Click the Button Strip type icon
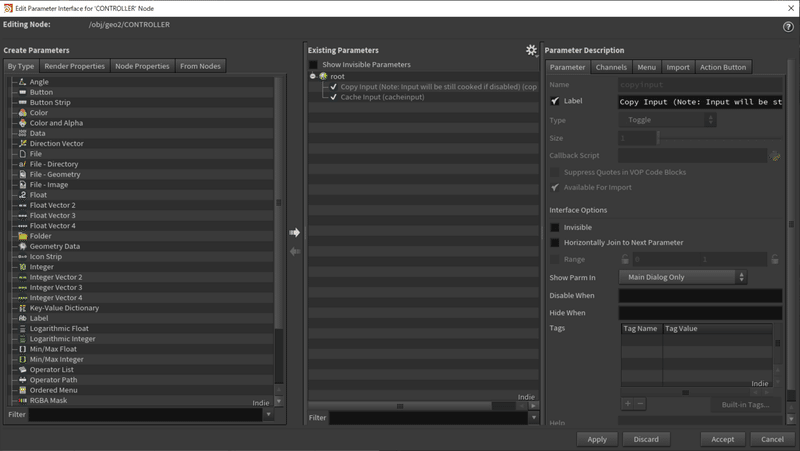Screen dimensions: 800x451 [22, 102]
